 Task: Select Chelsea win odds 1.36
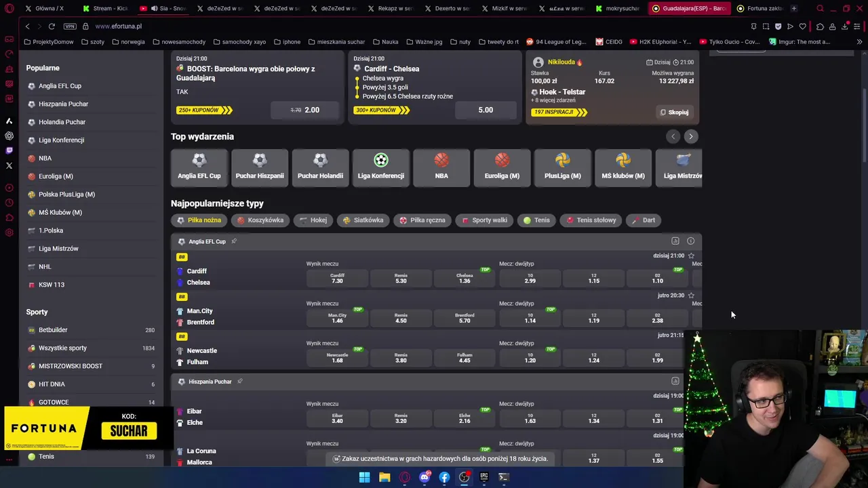coord(465,278)
